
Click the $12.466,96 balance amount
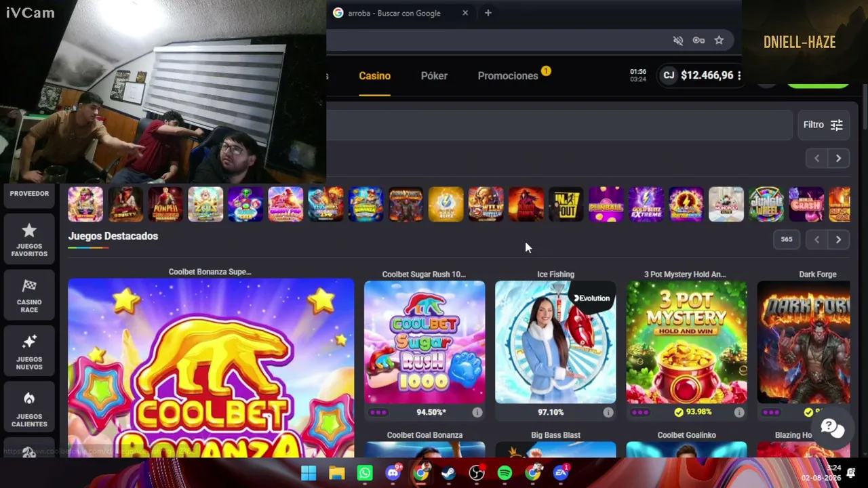point(707,75)
